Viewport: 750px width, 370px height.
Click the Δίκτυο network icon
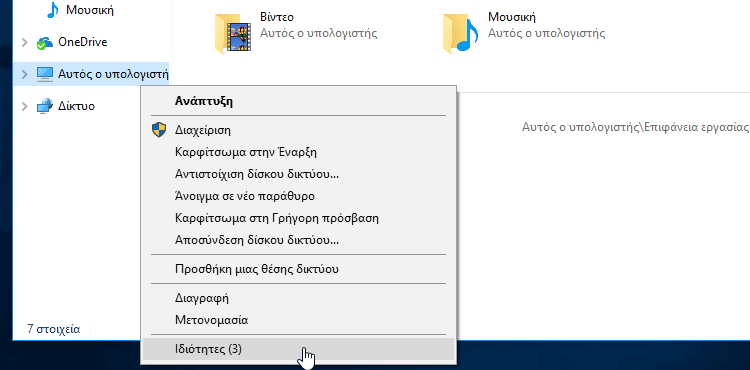click(x=45, y=106)
